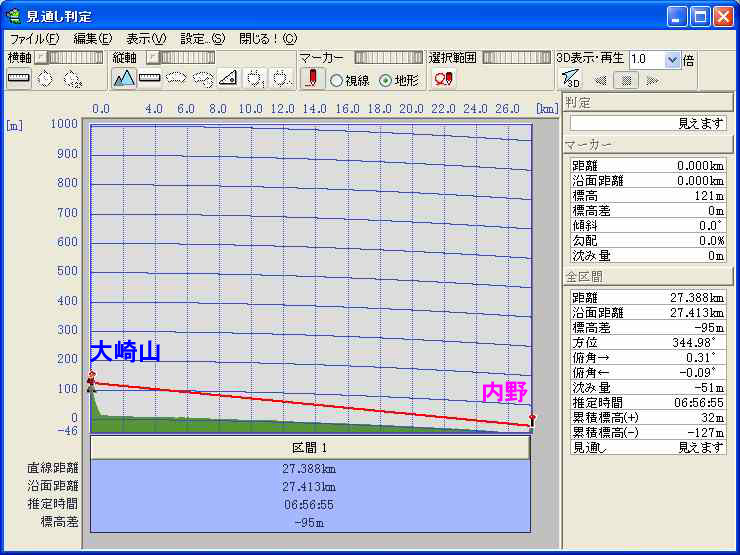
Task: Select the 地形 radio button
Action: point(386,81)
